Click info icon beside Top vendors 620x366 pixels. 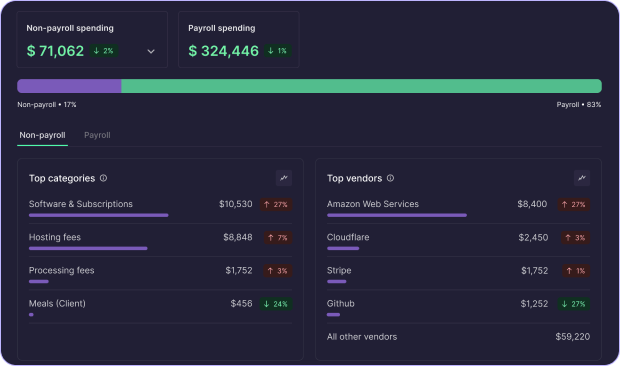tap(390, 178)
